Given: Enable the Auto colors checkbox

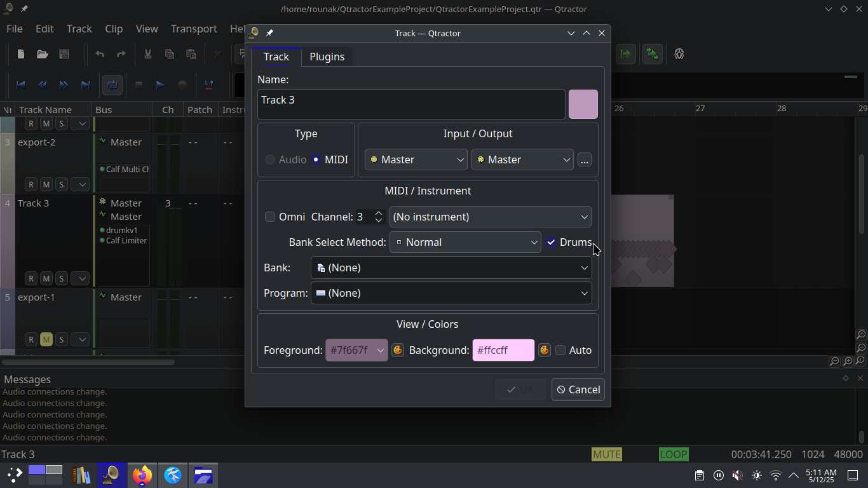Looking at the screenshot, I should click(x=573, y=350).
